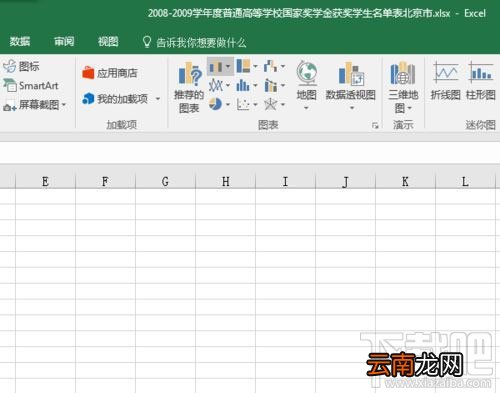The width and height of the screenshot is (500, 393).
Task: Select column header J
Action: (345, 182)
